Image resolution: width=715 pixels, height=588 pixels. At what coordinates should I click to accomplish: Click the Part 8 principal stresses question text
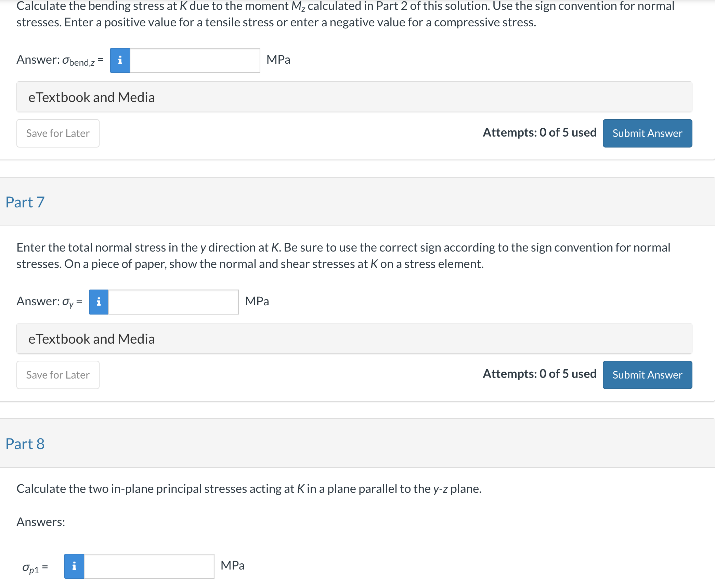[x=249, y=489]
